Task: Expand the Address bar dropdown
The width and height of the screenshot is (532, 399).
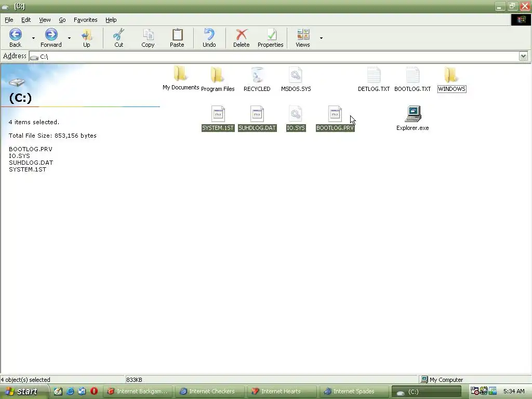Action: pyautogui.click(x=523, y=56)
